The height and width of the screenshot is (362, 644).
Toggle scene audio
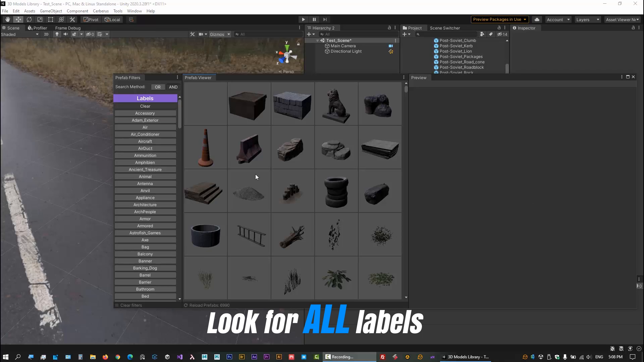tap(66, 34)
